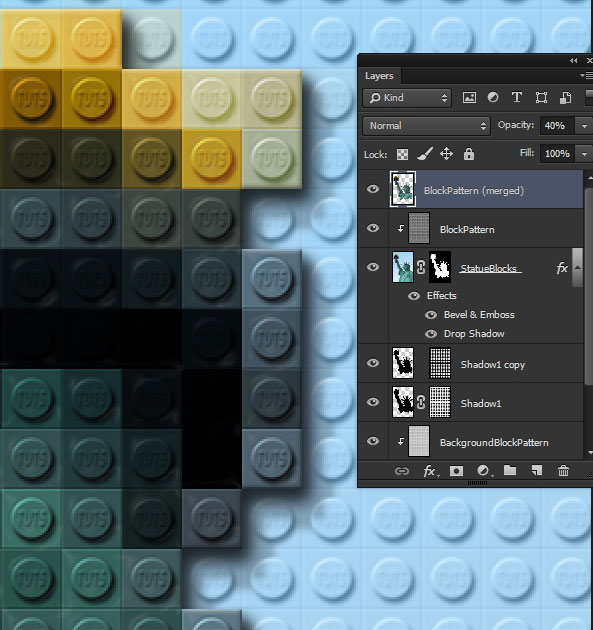Select BlockPattern (merged) layer name

pos(474,190)
